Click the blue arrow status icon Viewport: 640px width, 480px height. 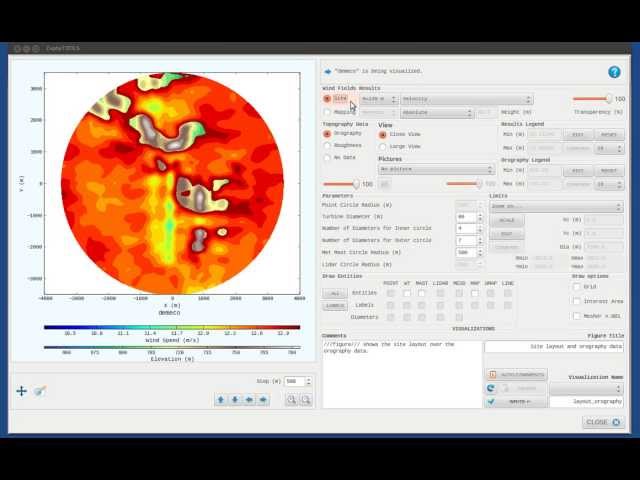tap(327, 71)
